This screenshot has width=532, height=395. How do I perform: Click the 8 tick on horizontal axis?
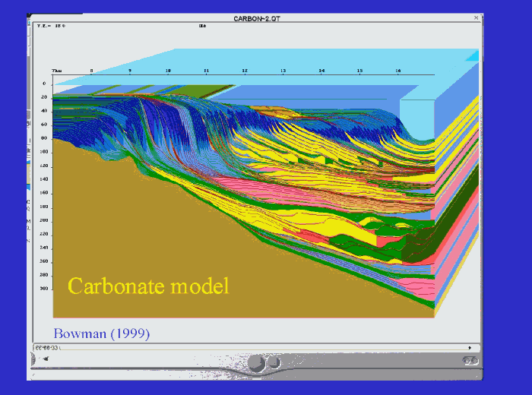tap(91, 71)
